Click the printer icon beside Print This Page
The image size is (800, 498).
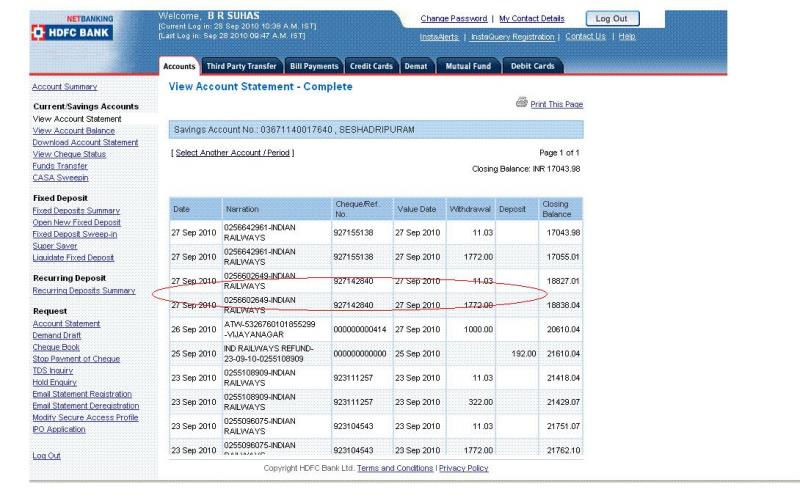tap(521, 102)
